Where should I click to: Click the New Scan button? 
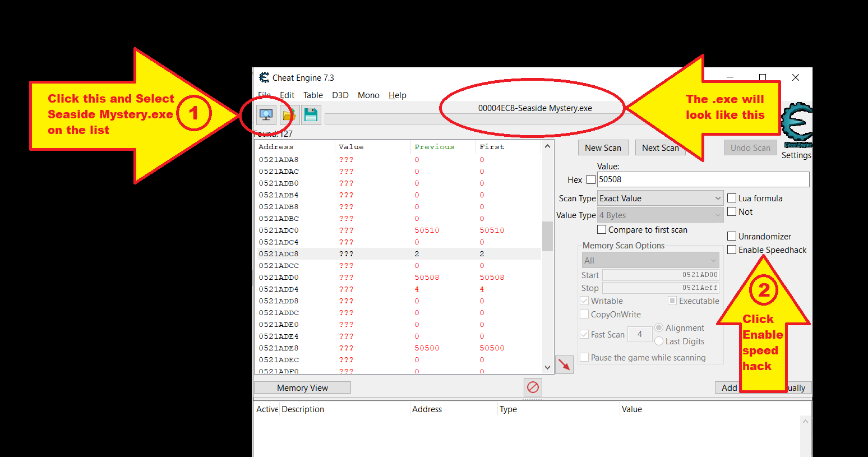click(603, 148)
